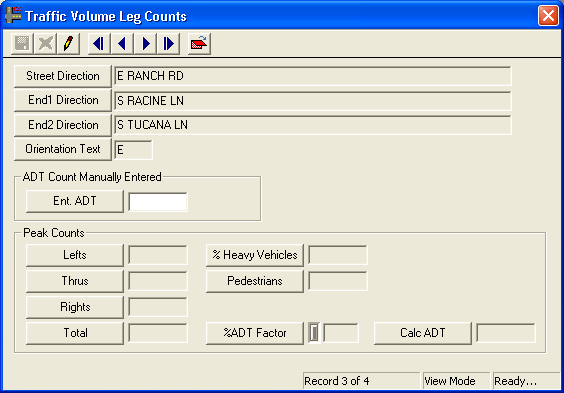
Task: Click the ADT Count Manually Entered label
Action: coord(92,177)
